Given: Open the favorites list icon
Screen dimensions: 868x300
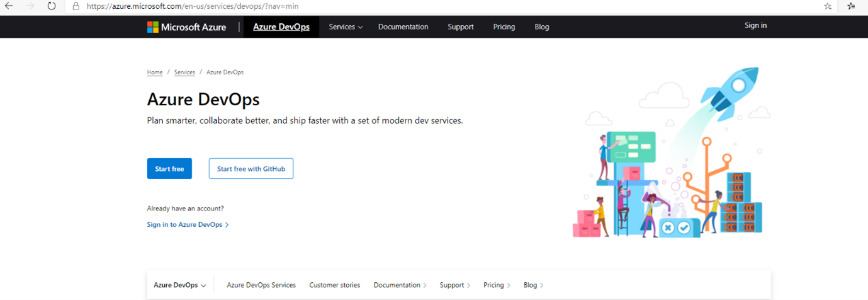Looking at the screenshot, I should coord(851,6).
